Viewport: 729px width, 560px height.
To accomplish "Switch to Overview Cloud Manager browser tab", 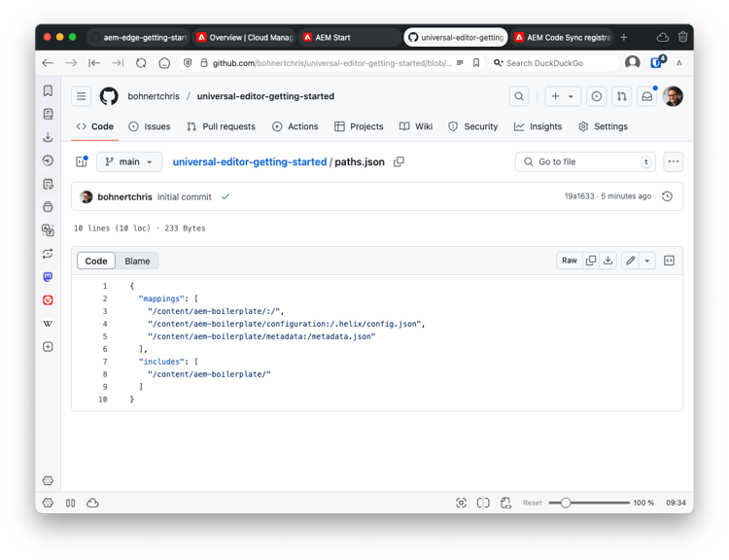I will click(244, 37).
